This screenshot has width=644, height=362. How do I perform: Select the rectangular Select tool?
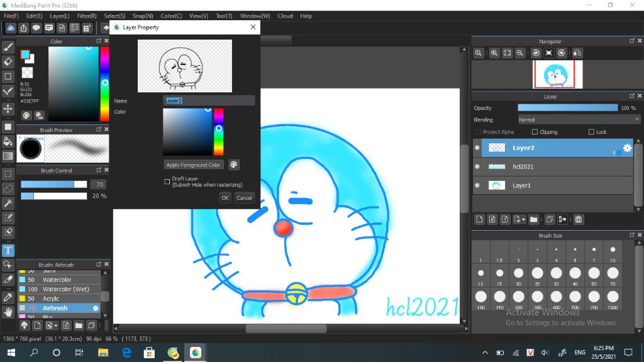[8, 174]
